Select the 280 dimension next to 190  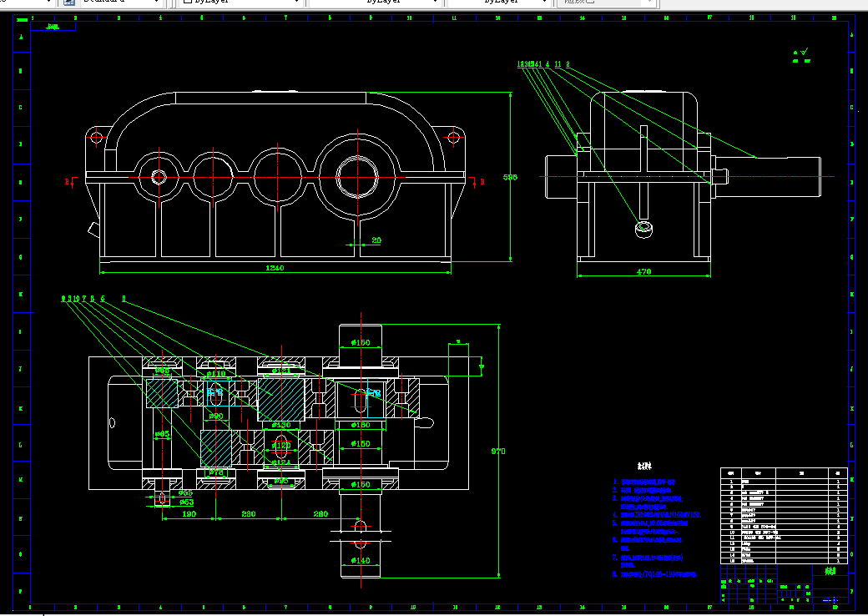[249, 514]
